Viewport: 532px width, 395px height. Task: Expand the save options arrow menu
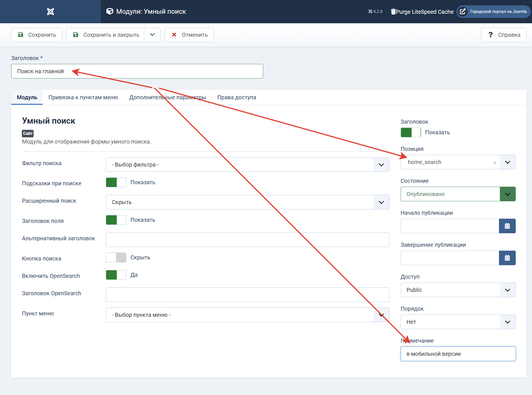[152, 35]
